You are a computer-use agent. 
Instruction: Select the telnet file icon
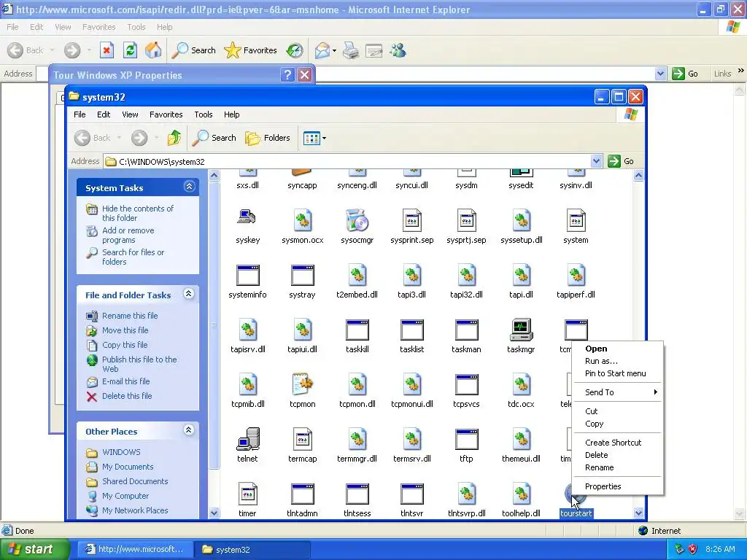248,439
